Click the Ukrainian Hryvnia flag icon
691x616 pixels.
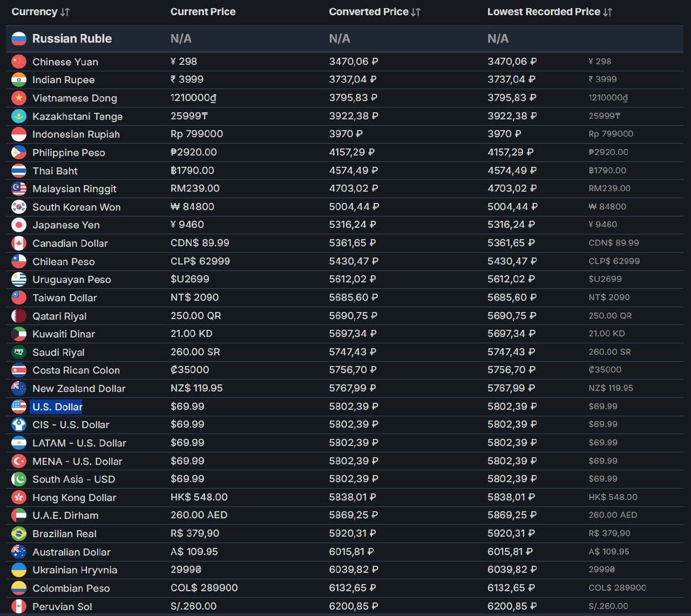tap(19, 570)
